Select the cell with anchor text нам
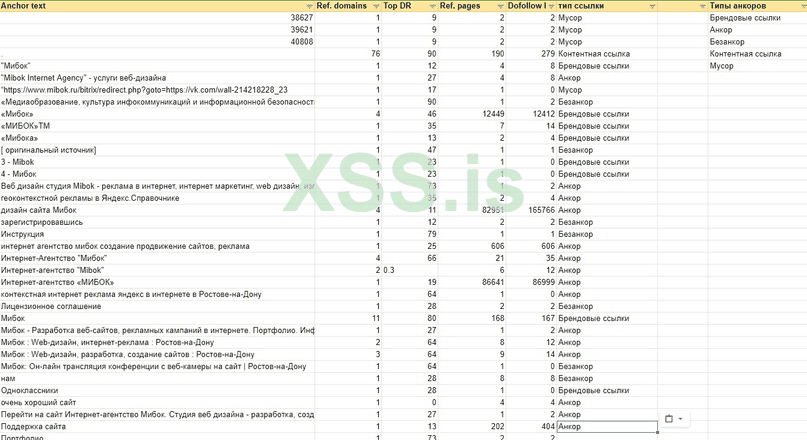Viewport: 807px width, 440px height. pos(157,378)
